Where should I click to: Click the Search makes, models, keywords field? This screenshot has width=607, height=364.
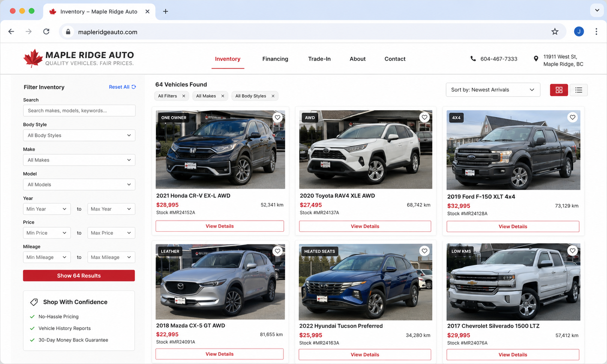(79, 111)
